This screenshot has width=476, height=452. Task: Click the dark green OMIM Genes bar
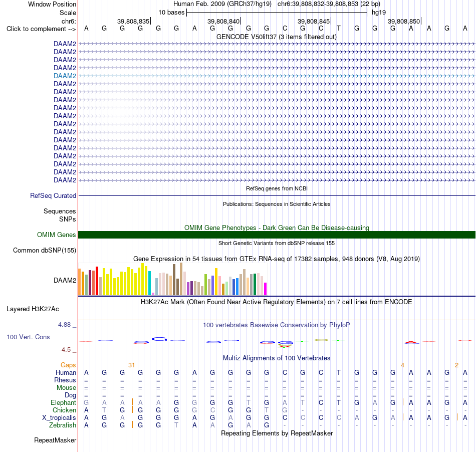click(277, 235)
